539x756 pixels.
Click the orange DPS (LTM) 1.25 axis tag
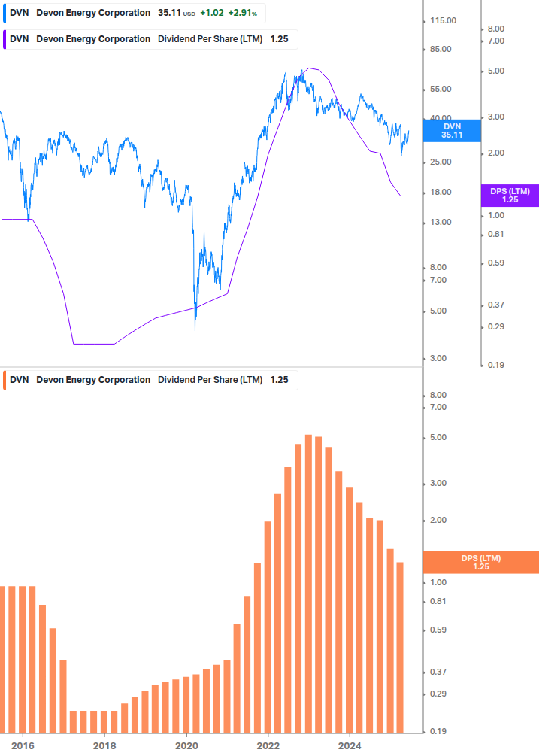[480, 562]
